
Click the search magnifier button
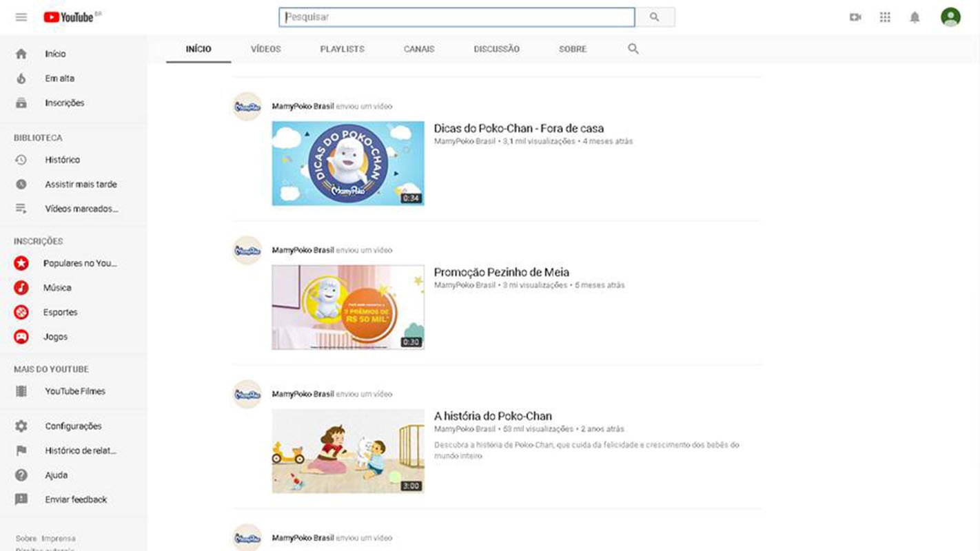655,17
